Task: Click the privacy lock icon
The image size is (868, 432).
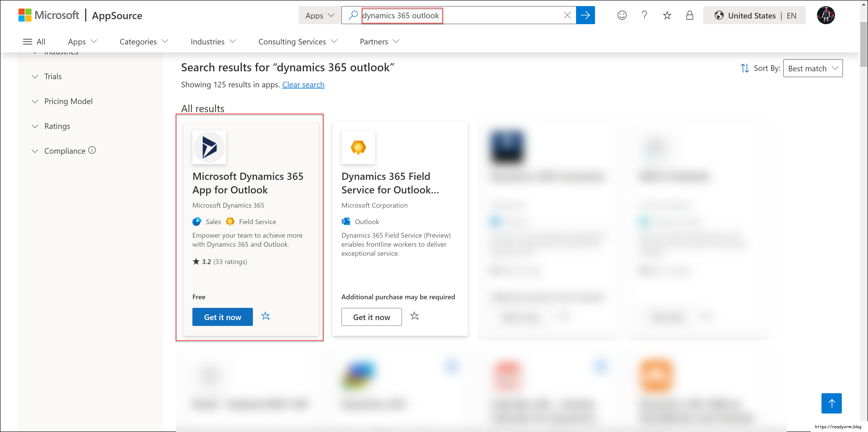Action: [690, 15]
